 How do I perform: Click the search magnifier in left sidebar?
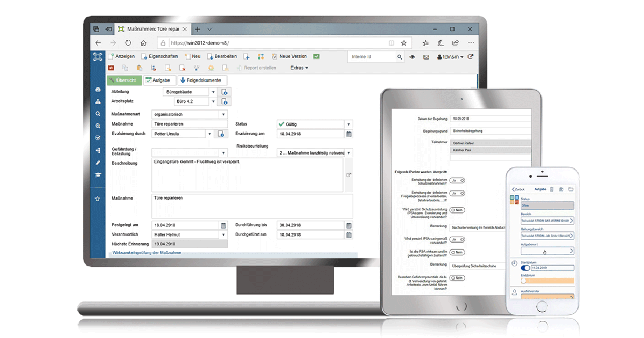coord(98,114)
